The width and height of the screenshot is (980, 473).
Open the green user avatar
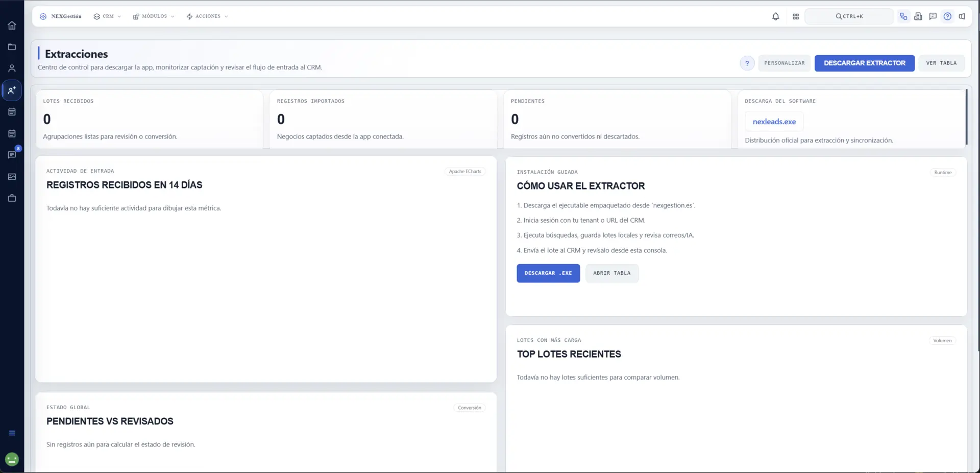(x=12, y=459)
